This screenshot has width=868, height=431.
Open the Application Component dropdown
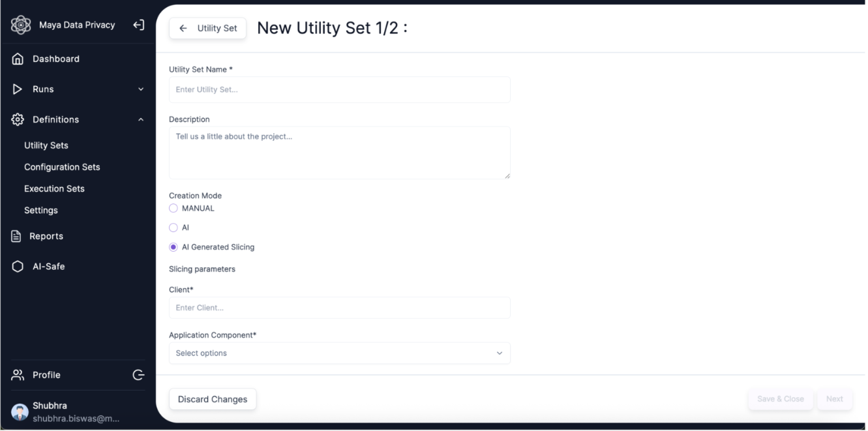(x=339, y=353)
